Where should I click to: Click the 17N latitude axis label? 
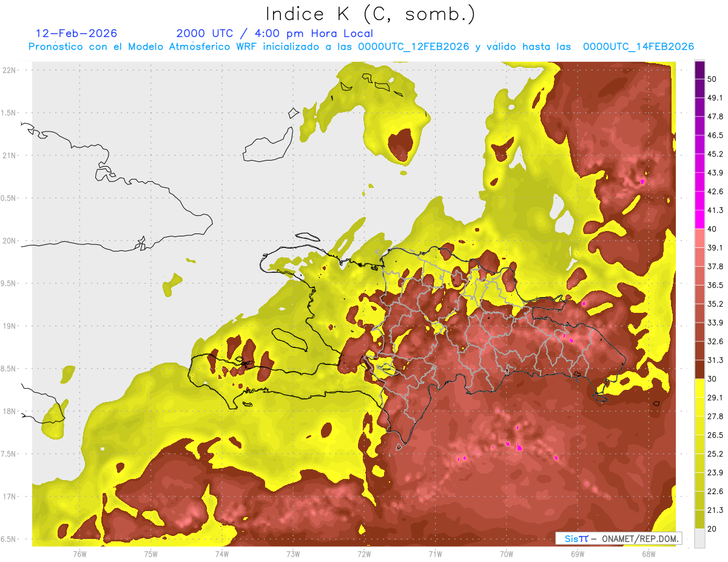click(10, 497)
